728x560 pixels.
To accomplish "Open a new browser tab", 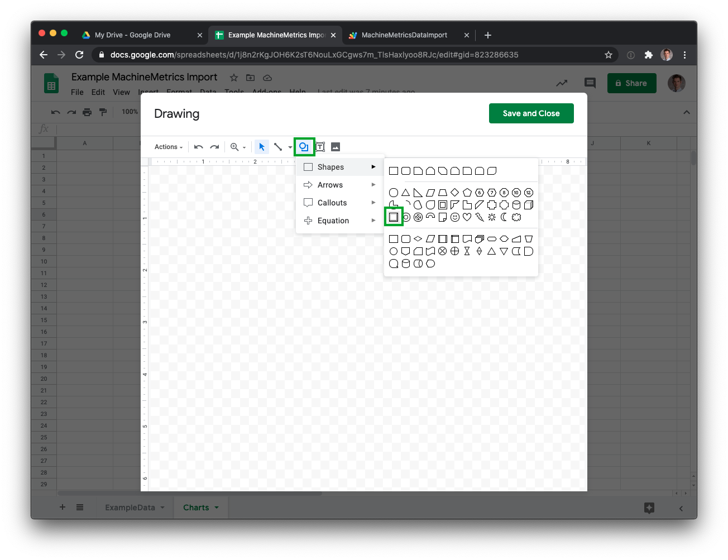I will pos(488,35).
